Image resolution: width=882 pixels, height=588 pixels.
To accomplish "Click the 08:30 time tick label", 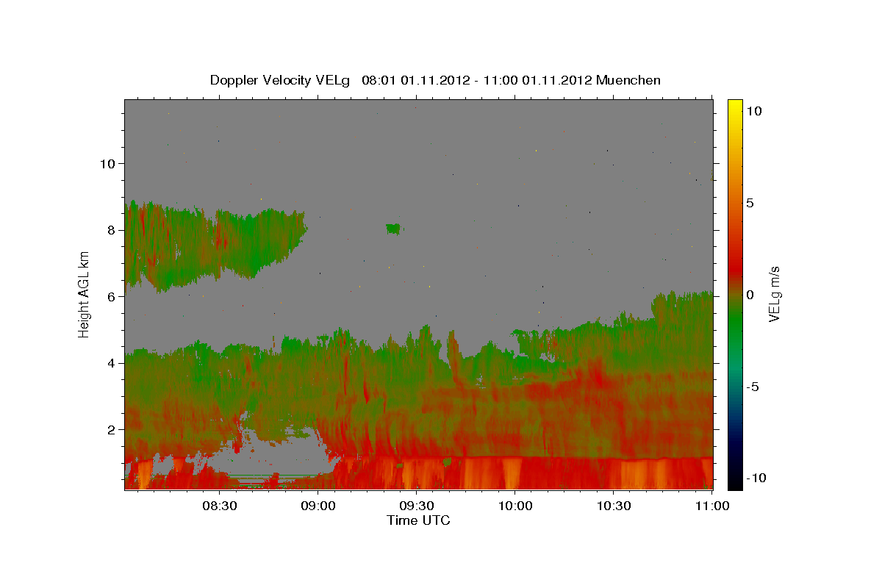I will (219, 506).
